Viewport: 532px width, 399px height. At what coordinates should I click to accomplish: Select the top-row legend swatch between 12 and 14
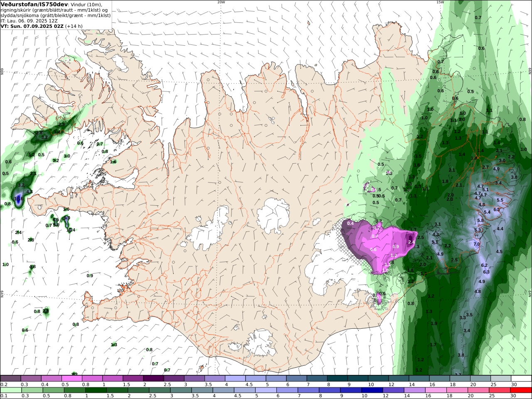(399, 379)
